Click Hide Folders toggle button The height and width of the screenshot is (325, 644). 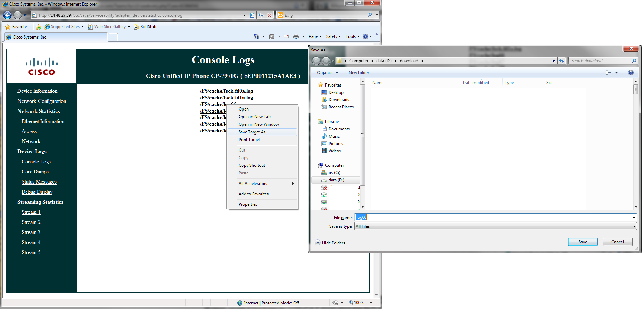point(330,243)
